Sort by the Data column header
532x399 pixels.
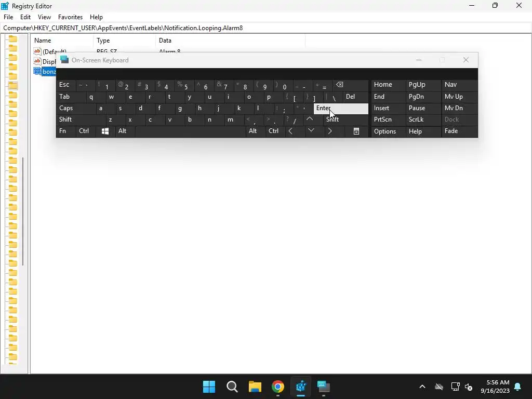[x=230, y=41]
